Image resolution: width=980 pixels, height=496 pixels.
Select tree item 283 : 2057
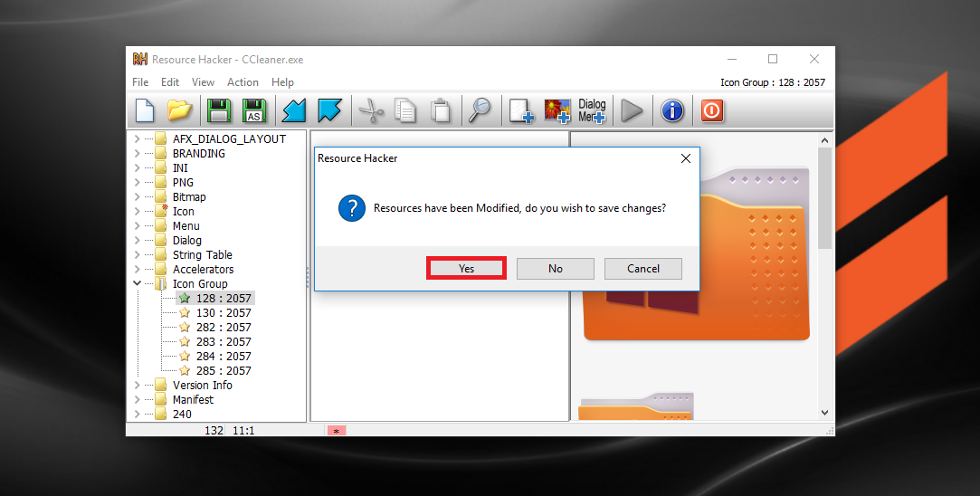click(215, 341)
